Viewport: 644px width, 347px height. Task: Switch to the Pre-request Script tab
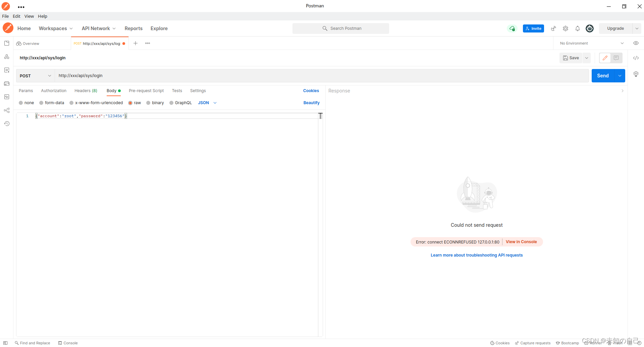coord(146,91)
